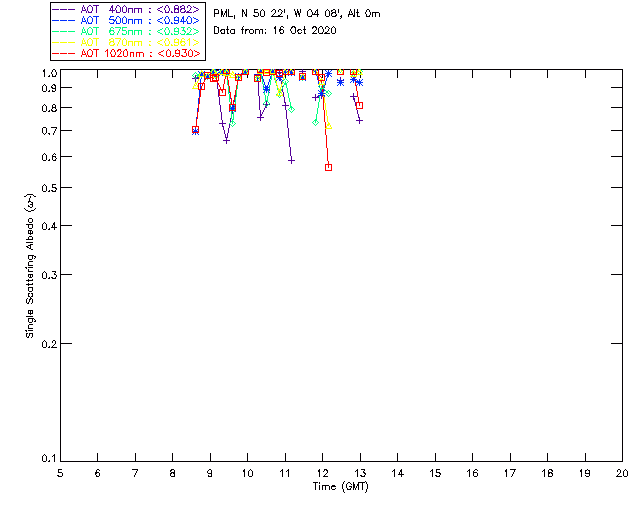640x512 pixels.
Task: Click the yellow triangle marker near 12.2
Action: (x=328, y=126)
